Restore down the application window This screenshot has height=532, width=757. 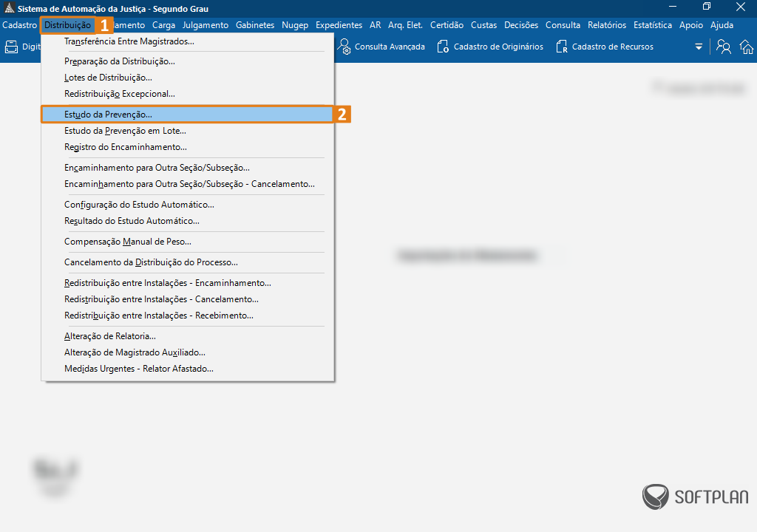[707, 6]
